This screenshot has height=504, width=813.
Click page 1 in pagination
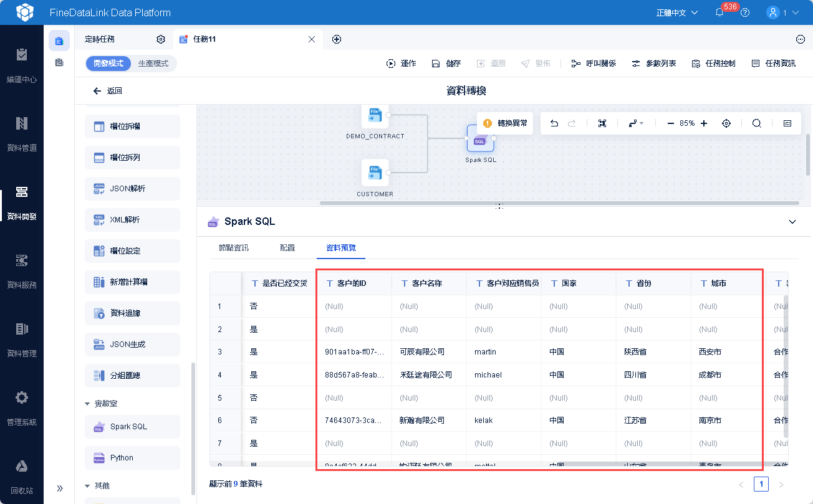[x=761, y=484]
